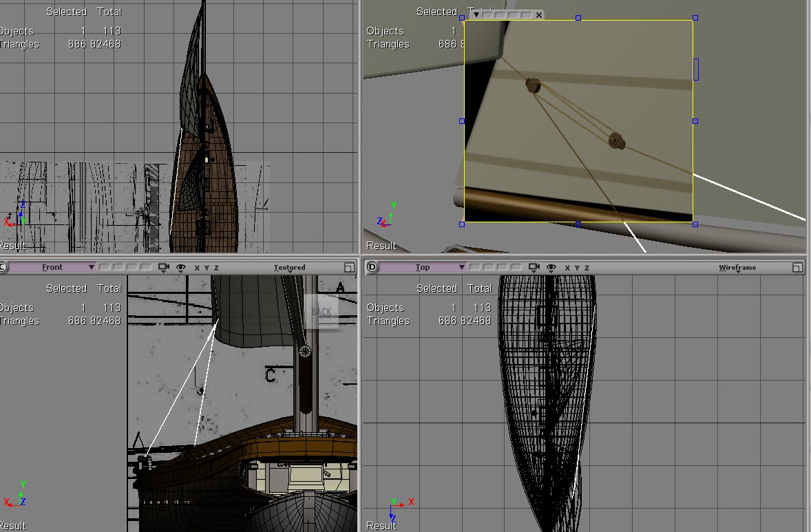The image size is (811, 532).
Task: Maximize the Front viewport using corner icon
Action: pyautogui.click(x=349, y=267)
